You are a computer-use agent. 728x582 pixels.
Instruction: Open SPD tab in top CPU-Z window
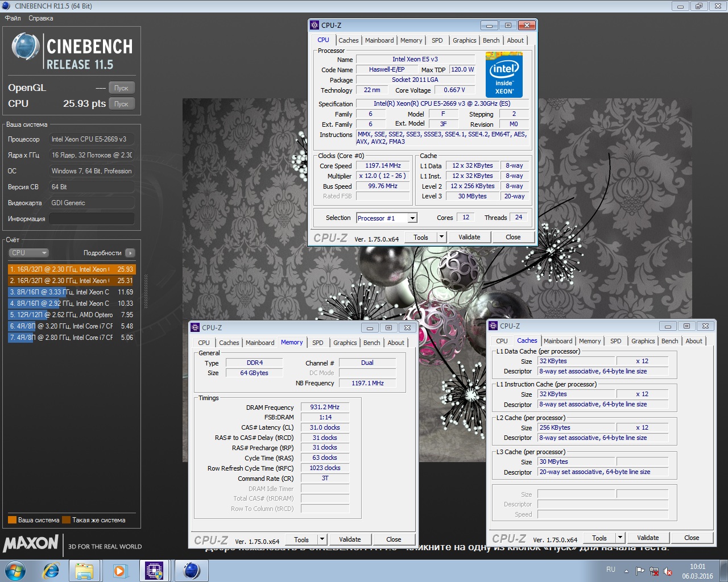[437, 40]
